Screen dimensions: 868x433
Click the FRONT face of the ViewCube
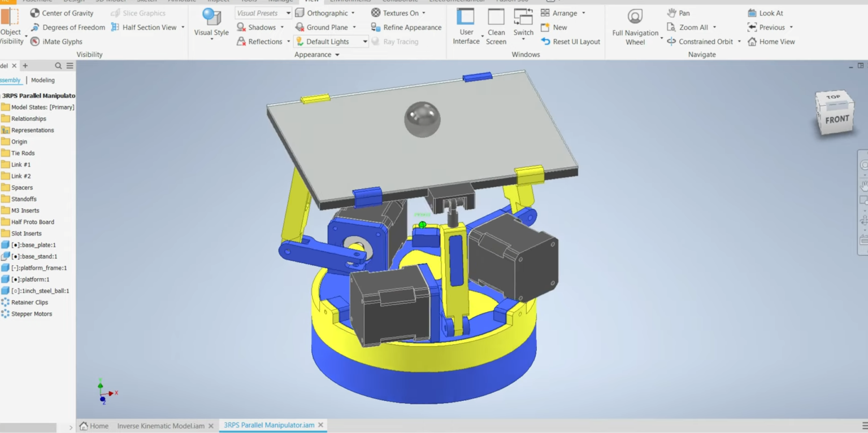(x=836, y=120)
